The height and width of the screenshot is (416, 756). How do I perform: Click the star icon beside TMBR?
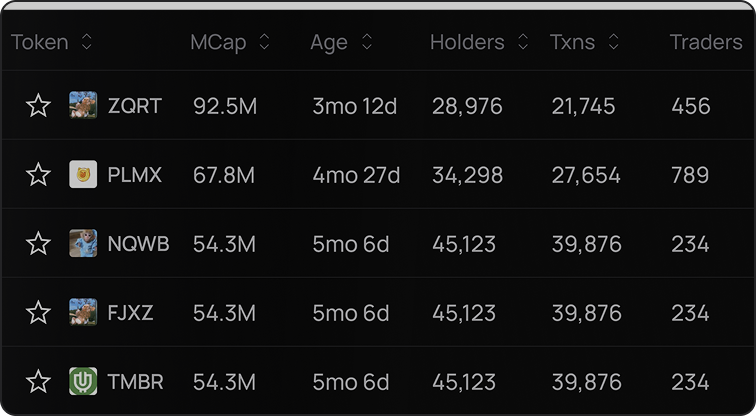[x=38, y=381]
